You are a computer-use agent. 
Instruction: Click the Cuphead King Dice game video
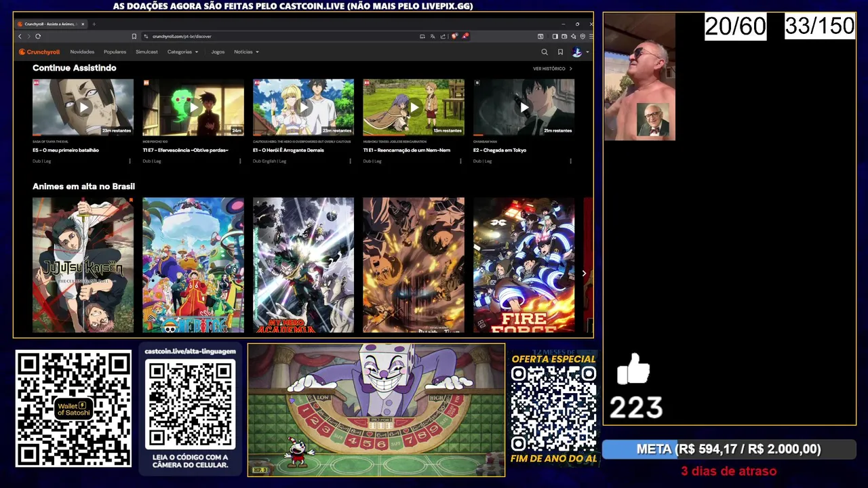point(376,409)
